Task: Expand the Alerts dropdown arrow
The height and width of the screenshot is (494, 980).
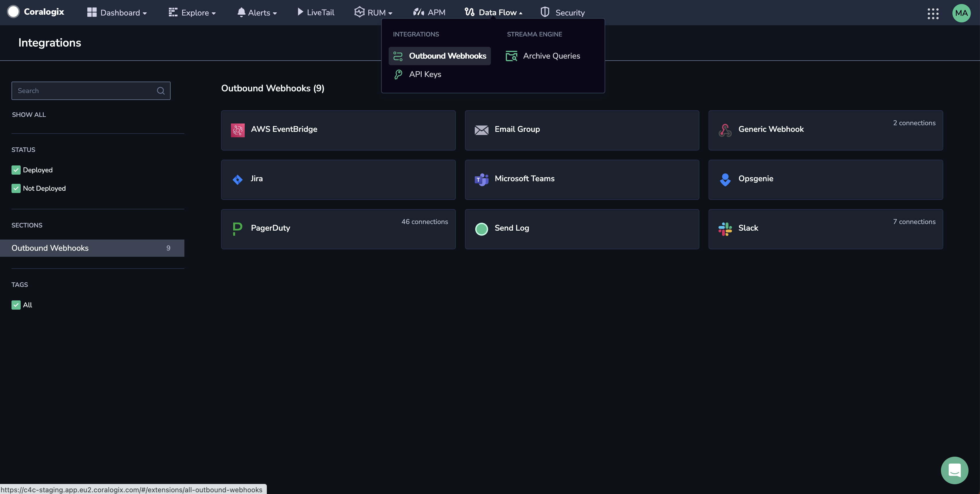Action: click(x=275, y=13)
